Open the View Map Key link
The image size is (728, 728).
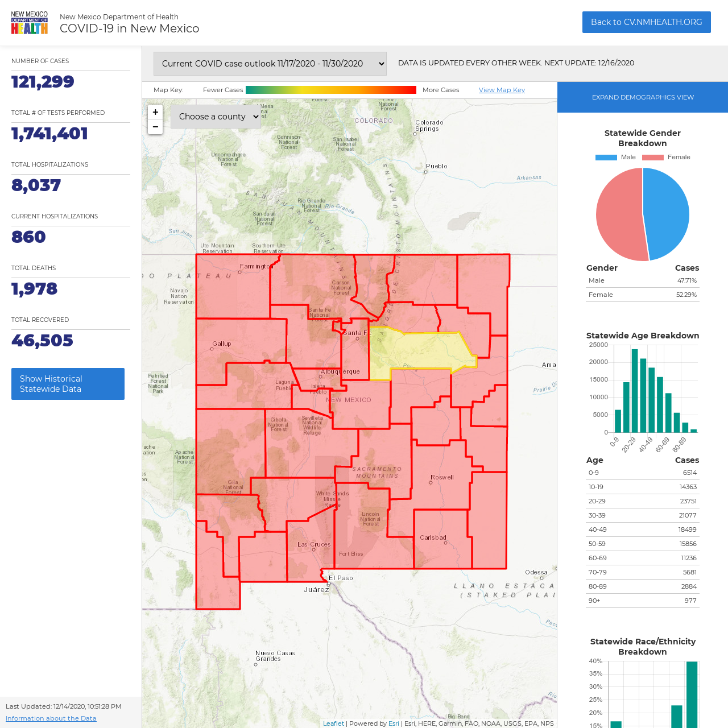click(x=502, y=90)
